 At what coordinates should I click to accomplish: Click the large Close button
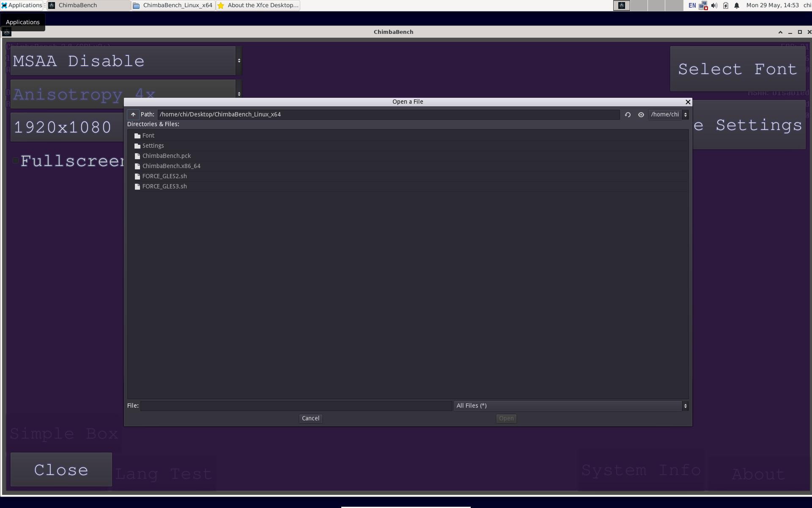point(61,469)
